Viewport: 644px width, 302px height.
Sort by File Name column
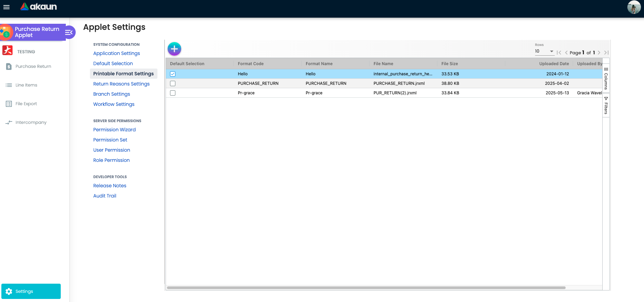pos(383,64)
